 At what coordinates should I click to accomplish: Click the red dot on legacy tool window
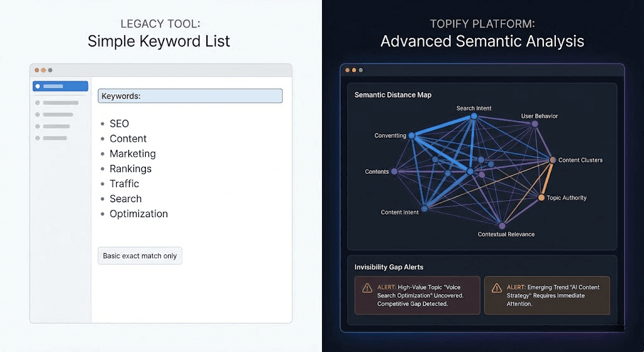pos(37,71)
